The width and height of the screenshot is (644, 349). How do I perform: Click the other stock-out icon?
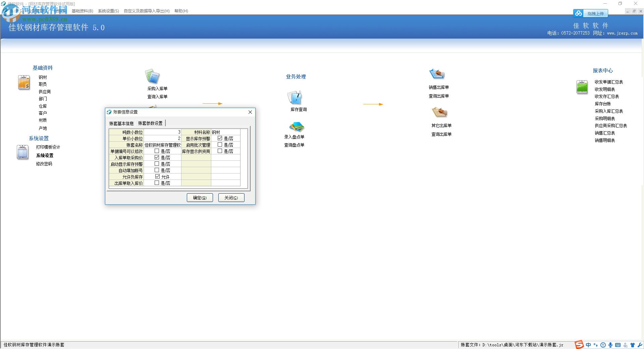440,112
